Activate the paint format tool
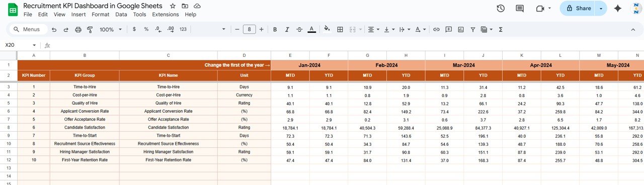Image resolution: width=644 pixels, height=185 pixels. click(90, 30)
